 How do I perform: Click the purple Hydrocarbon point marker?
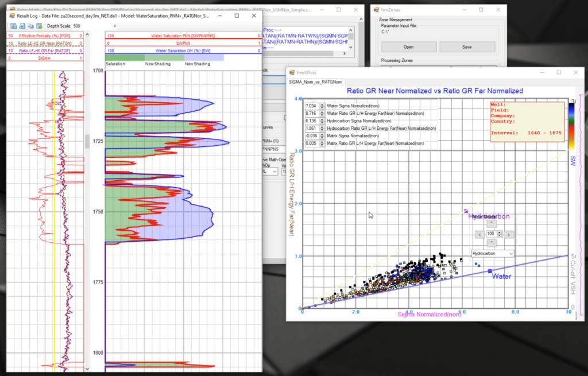pos(466,211)
